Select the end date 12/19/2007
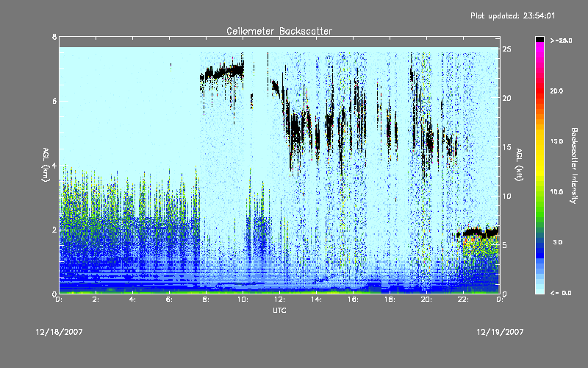The width and height of the screenshot is (588, 368). 500,332
